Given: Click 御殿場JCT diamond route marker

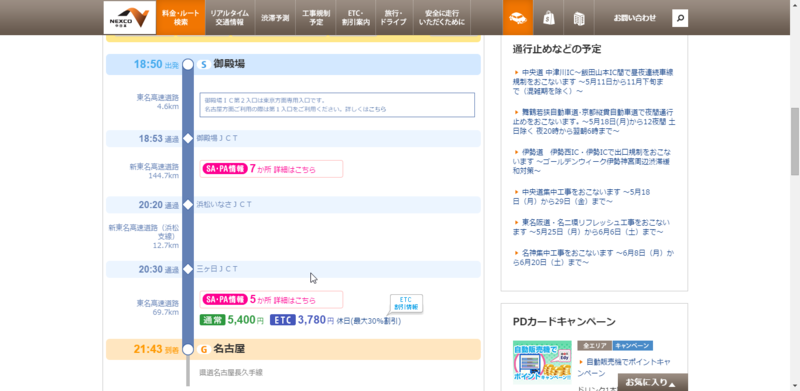Looking at the screenshot, I should [188, 138].
